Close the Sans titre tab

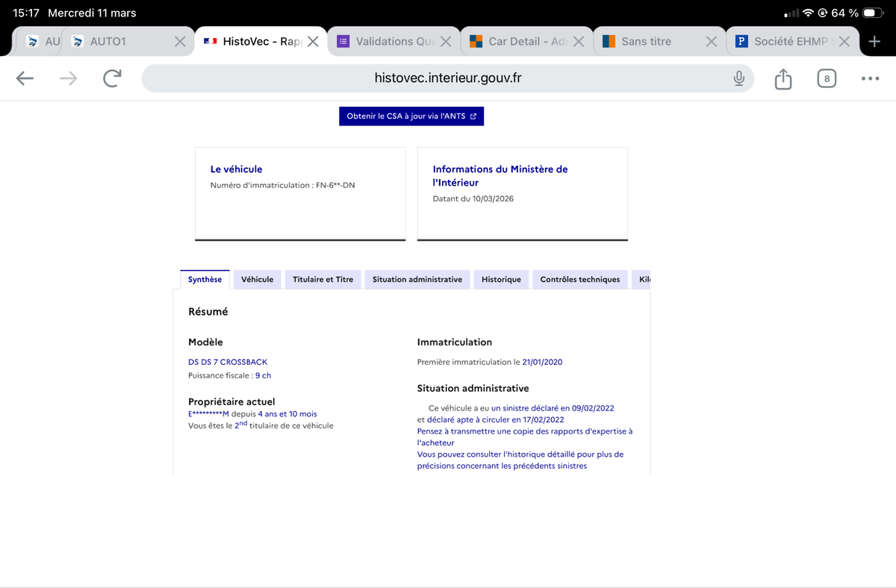pos(712,42)
